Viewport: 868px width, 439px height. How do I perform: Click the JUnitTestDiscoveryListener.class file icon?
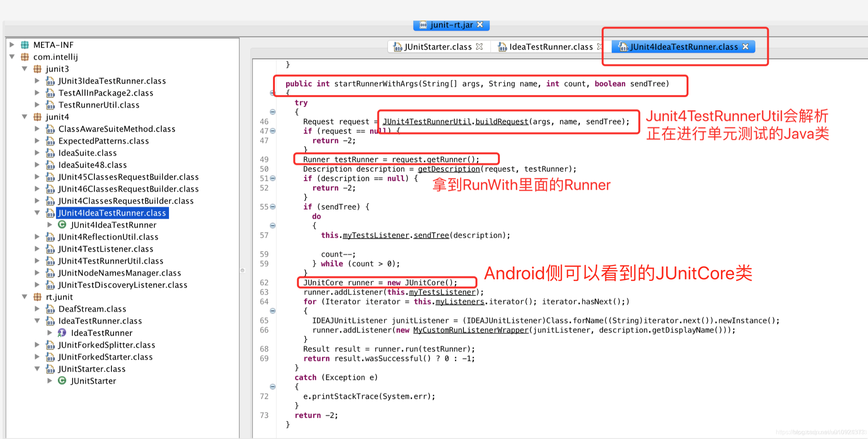click(x=50, y=285)
